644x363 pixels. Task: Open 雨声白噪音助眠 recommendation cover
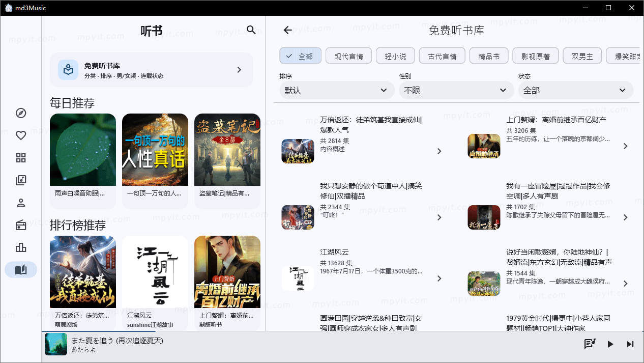click(83, 150)
